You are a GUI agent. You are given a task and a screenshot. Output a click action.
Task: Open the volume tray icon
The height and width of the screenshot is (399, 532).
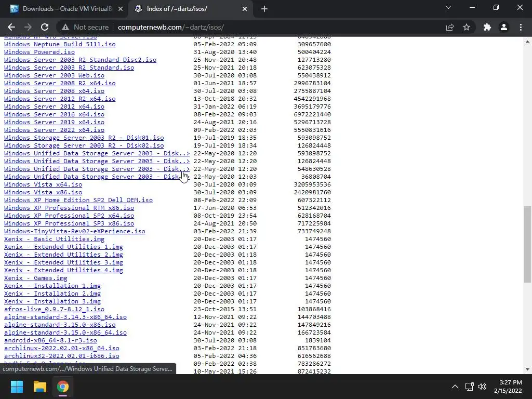[x=482, y=387]
